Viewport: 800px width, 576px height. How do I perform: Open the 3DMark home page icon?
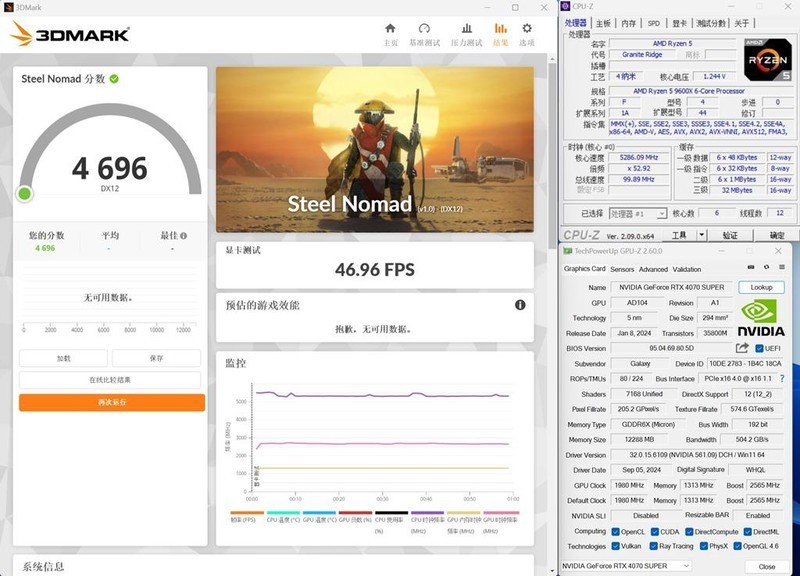391,27
